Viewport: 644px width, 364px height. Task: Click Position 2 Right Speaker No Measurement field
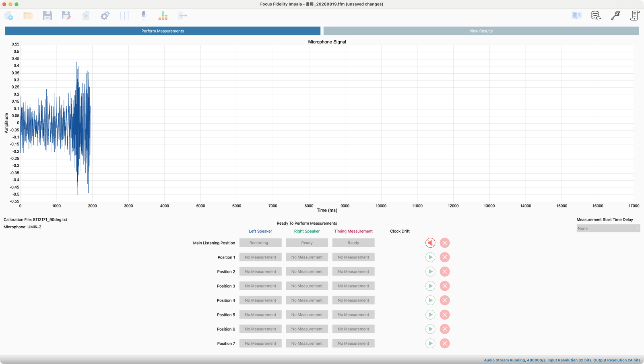[307, 272]
